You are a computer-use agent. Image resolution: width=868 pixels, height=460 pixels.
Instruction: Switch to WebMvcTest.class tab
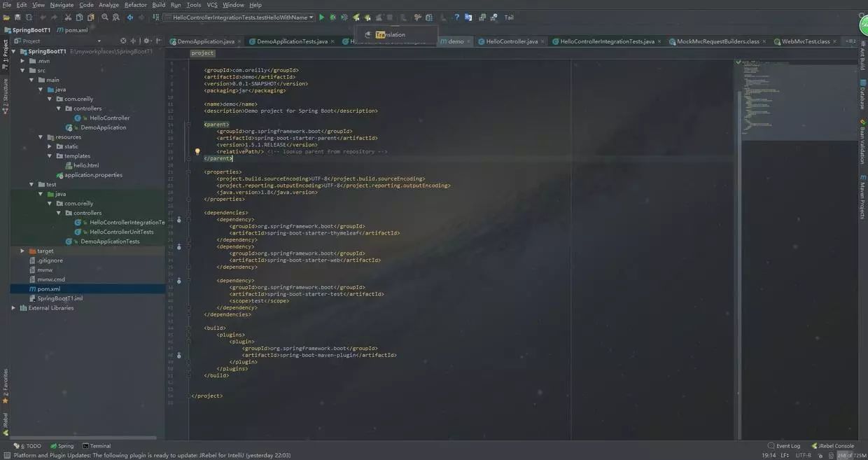coord(806,41)
